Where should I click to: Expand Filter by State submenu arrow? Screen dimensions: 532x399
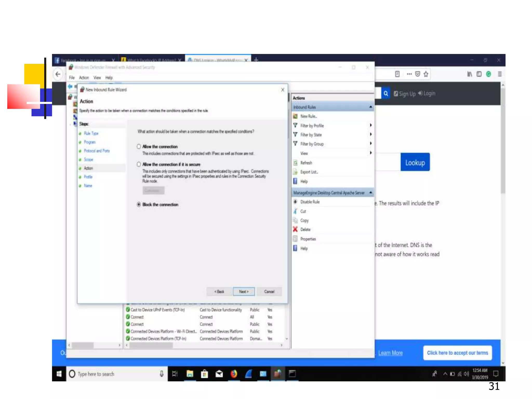point(371,134)
